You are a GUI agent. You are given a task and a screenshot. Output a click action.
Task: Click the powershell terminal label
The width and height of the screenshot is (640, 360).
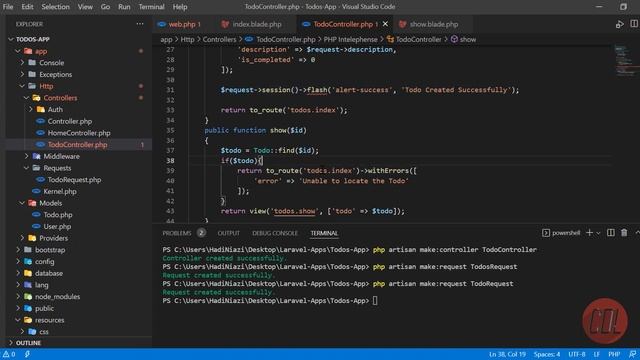tap(561, 233)
